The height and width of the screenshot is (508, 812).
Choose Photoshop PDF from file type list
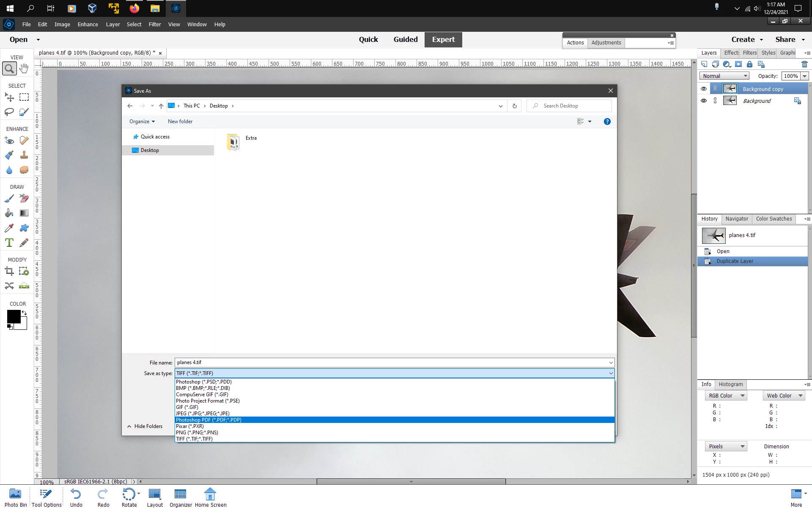click(x=208, y=420)
